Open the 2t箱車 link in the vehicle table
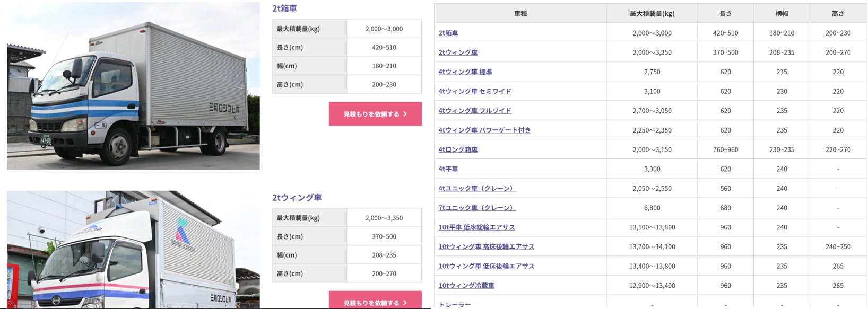Image resolution: width=868 pixels, height=309 pixels. (x=448, y=33)
